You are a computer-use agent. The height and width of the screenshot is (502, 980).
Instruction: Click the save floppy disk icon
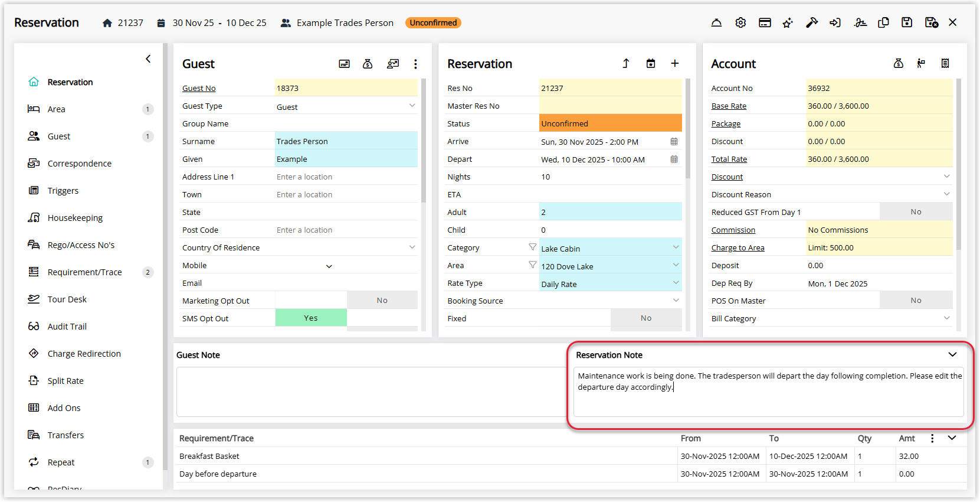(x=907, y=22)
